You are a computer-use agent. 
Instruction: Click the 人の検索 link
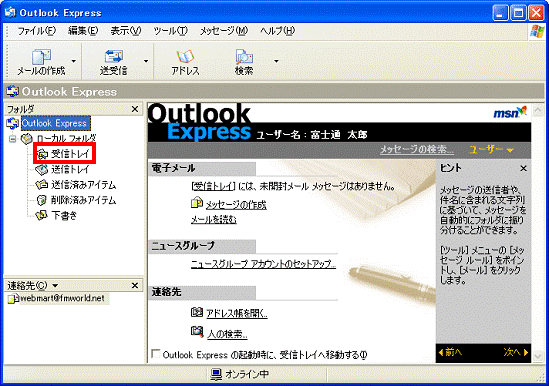[x=227, y=334]
